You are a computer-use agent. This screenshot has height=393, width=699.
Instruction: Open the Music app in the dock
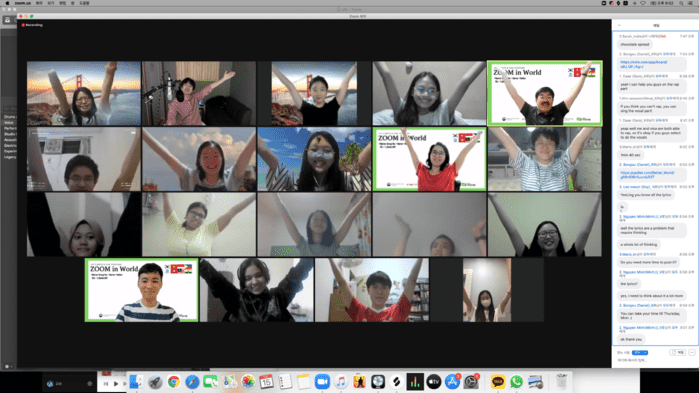pos(341,382)
